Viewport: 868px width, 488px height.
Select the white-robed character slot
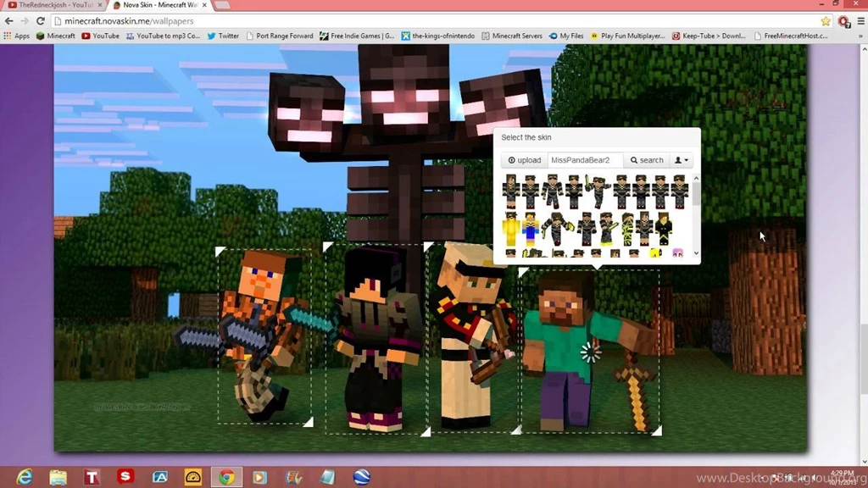[470, 339]
